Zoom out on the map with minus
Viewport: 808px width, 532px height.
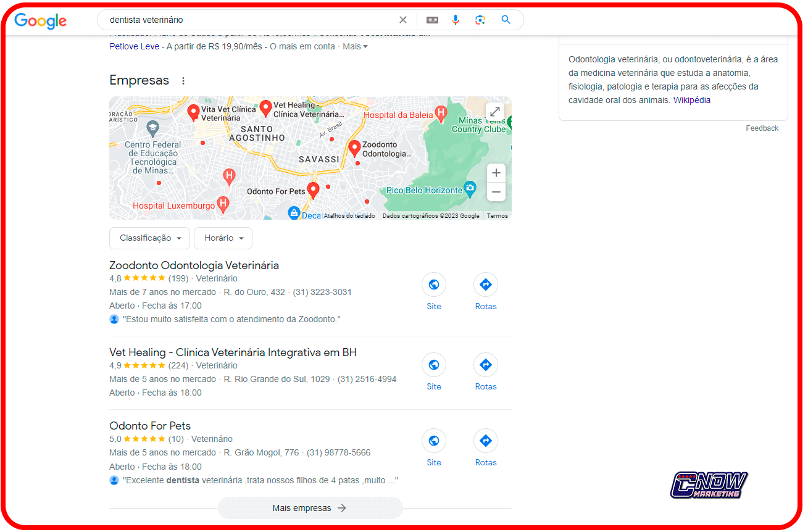pyautogui.click(x=496, y=192)
